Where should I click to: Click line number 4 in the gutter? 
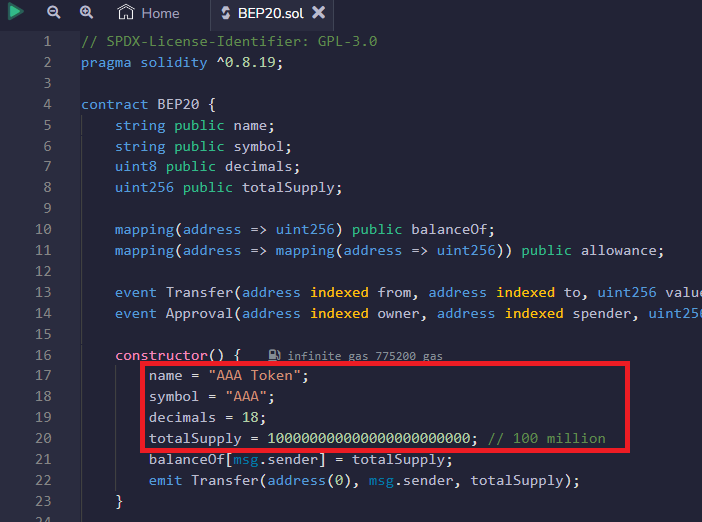point(46,104)
